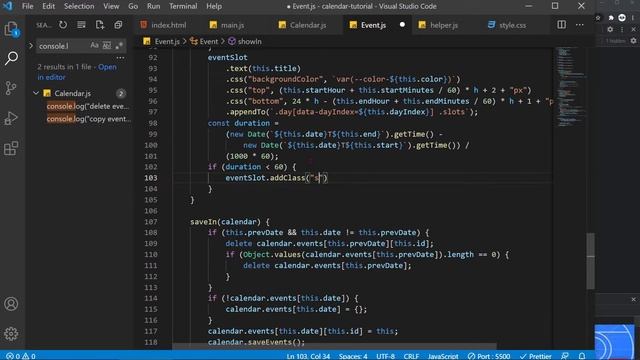Open the 'console.log("copy event...' result

89,119
